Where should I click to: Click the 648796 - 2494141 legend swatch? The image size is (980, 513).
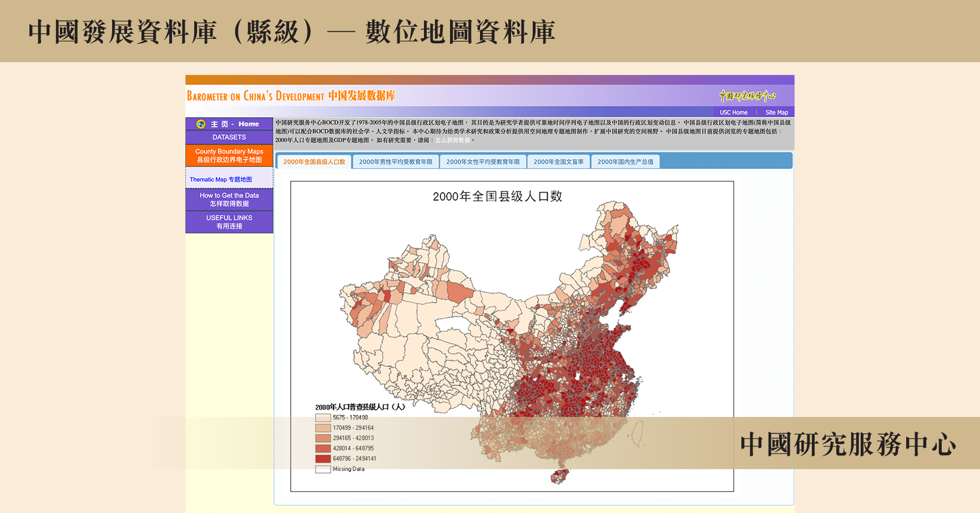(323, 459)
